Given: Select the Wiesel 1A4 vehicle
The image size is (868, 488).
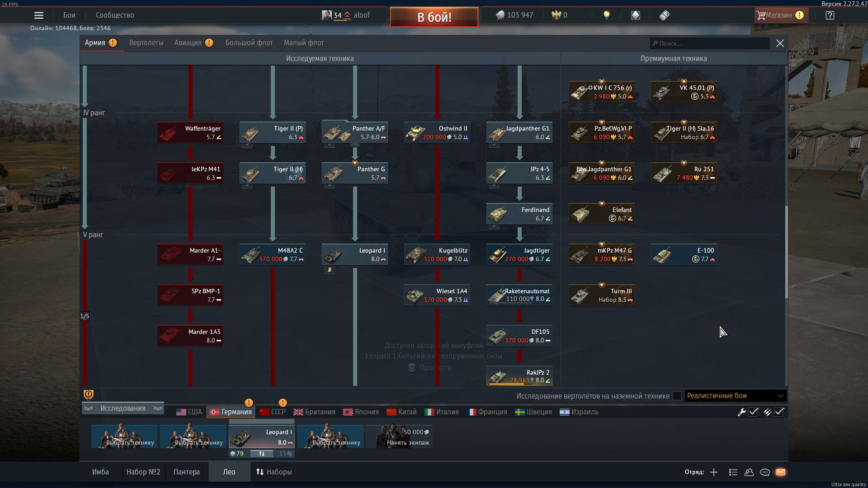Looking at the screenshot, I should (437, 295).
